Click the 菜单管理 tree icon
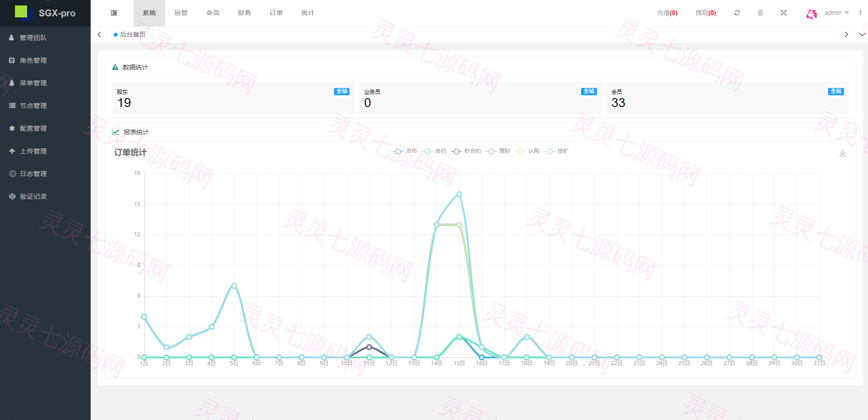 coord(12,83)
